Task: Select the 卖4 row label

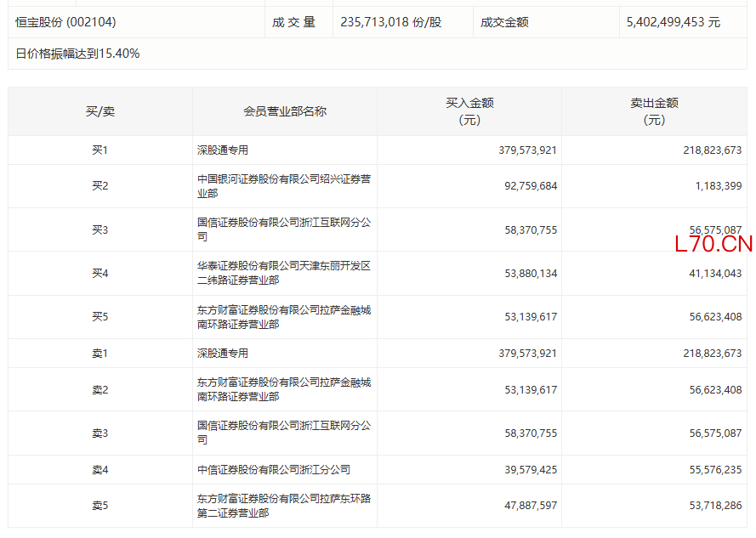Action: click(x=99, y=469)
